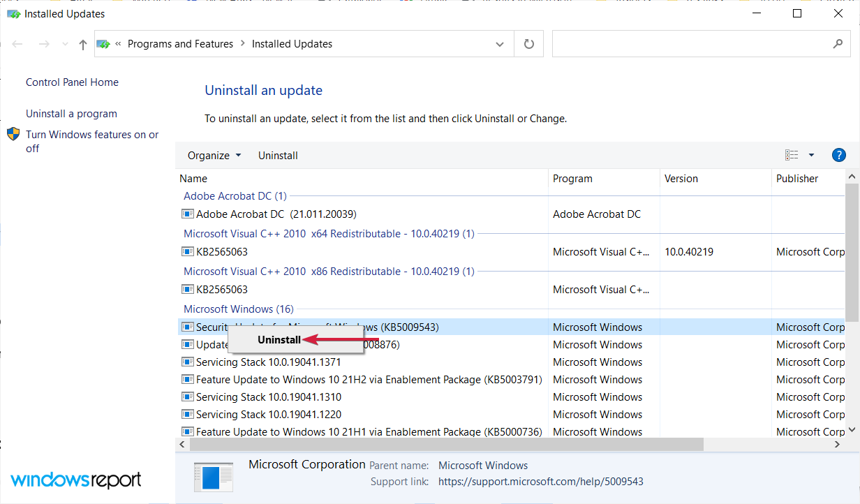Screen dimensions: 860x504
Task: Click the icon beside Servicing Stack 10.0.19041.1310
Action: click(188, 397)
